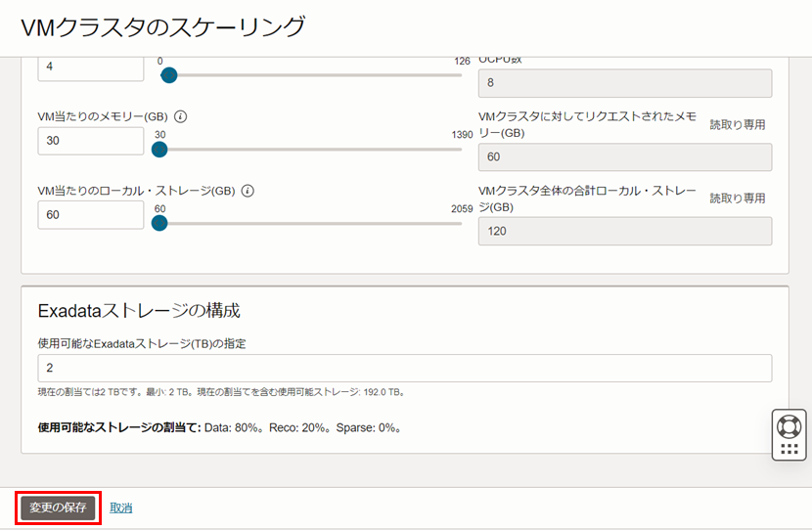Image resolution: width=812 pixels, height=530 pixels.
Task: Click 変更の保存 to save changes
Action: tap(59, 508)
